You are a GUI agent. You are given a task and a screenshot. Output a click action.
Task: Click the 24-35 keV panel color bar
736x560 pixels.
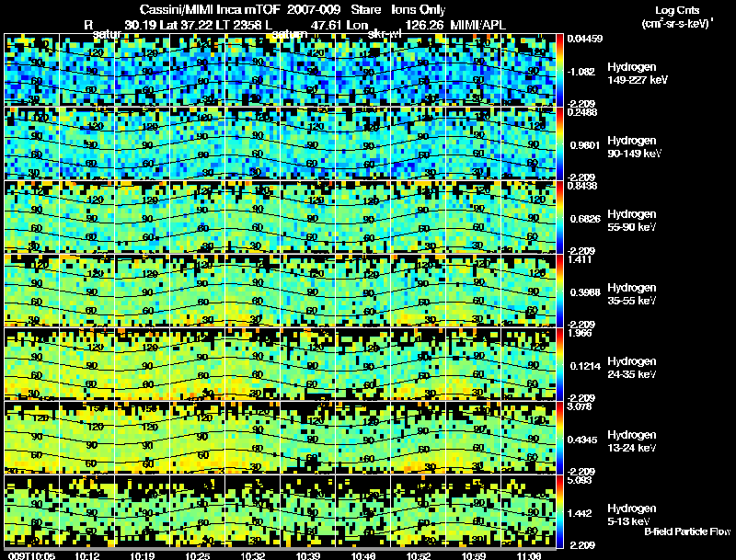tap(559, 364)
